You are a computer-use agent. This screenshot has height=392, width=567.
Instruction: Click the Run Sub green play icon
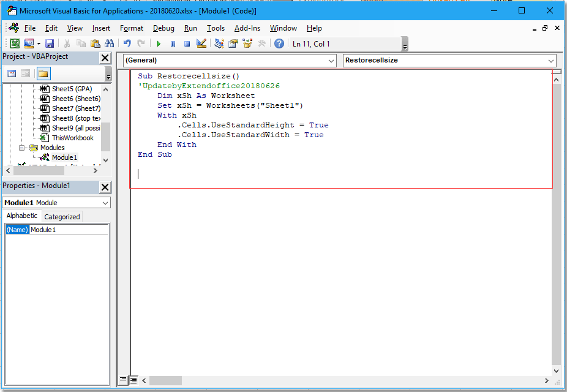(x=159, y=43)
